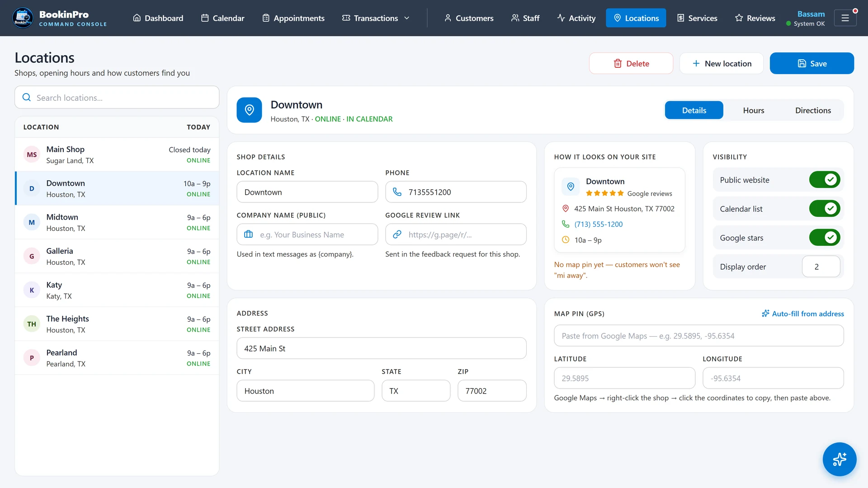Click the phone handset icon in Phone field
The image size is (868, 488).
397,192
